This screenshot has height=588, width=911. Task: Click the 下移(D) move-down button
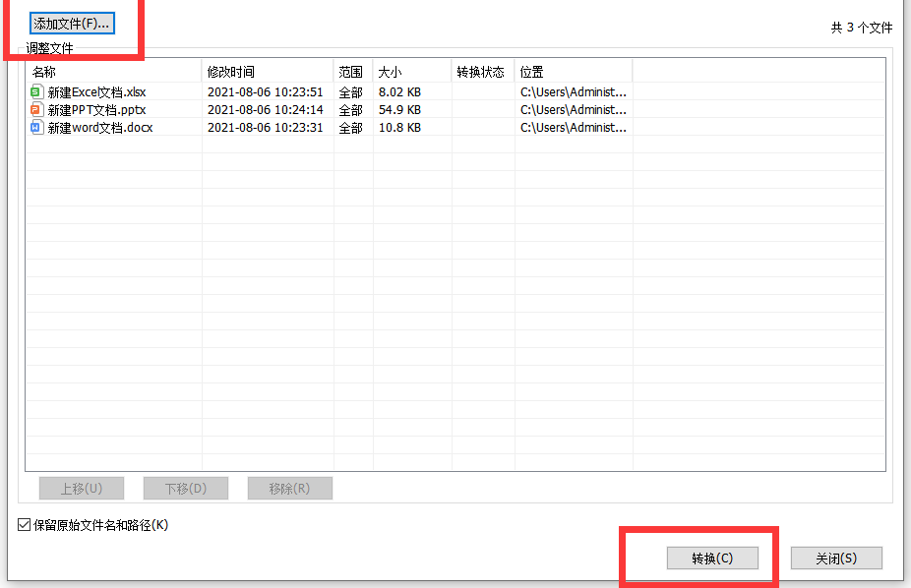185,488
